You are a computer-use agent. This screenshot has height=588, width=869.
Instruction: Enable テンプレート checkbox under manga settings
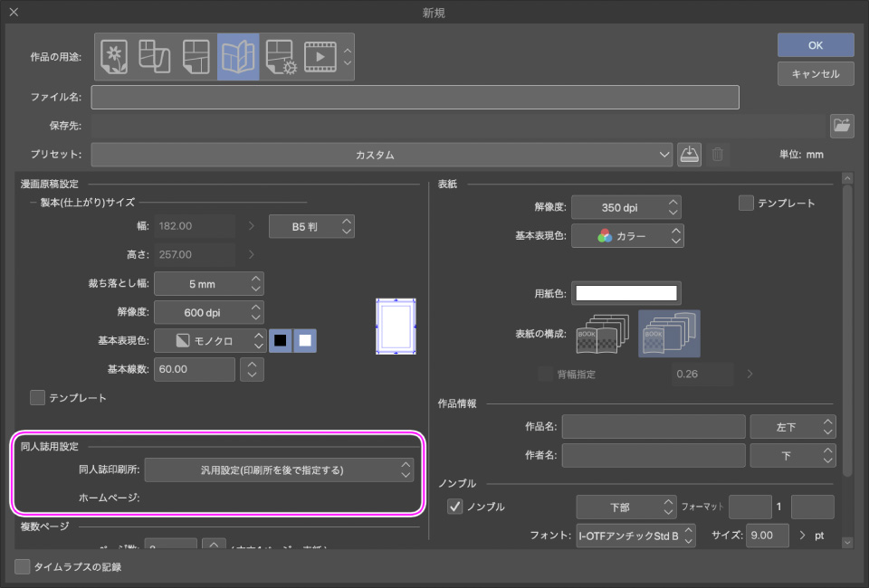38,397
